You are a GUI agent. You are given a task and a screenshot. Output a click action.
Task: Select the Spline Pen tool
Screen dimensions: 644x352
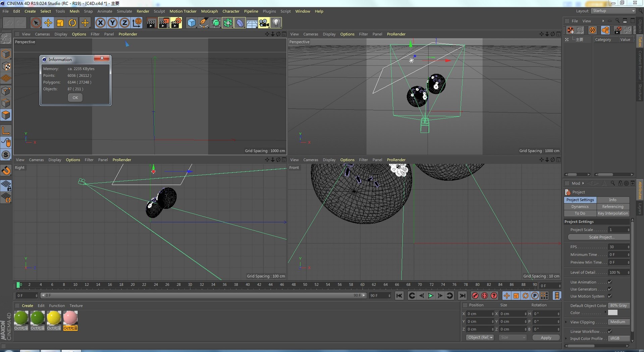click(x=203, y=23)
